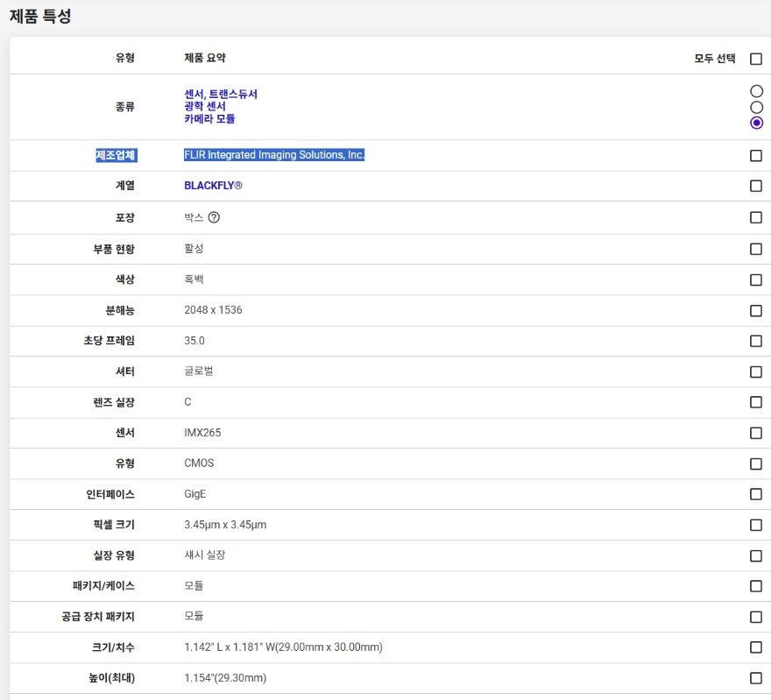
Task: Select the 센서, 트랜스듀서 radio button
Action: pyautogui.click(x=756, y=91)
